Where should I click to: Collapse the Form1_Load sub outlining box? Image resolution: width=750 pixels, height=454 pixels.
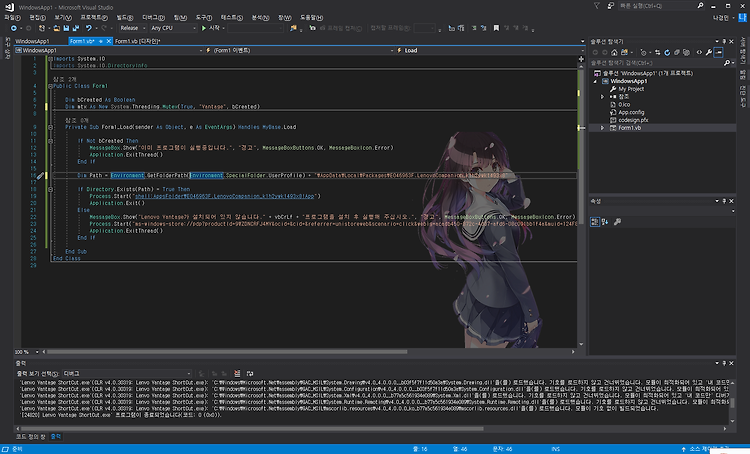tap(50, 128)
